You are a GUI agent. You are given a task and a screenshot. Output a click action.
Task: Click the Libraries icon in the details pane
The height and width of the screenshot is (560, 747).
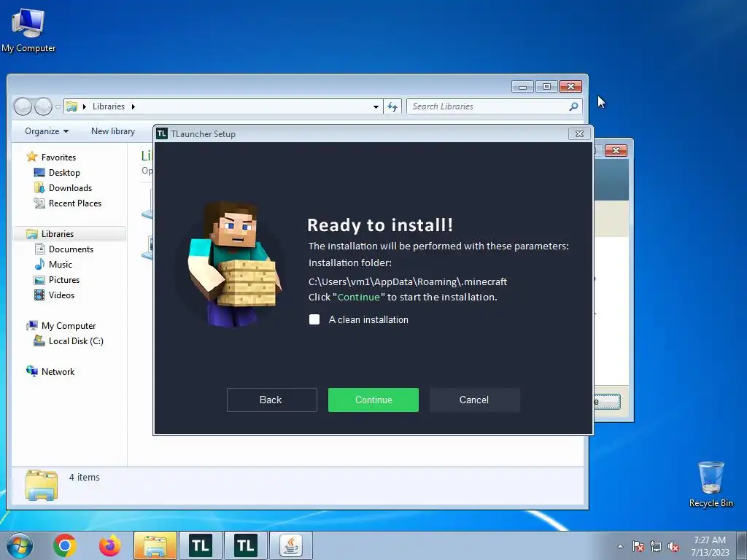point(42,485)
